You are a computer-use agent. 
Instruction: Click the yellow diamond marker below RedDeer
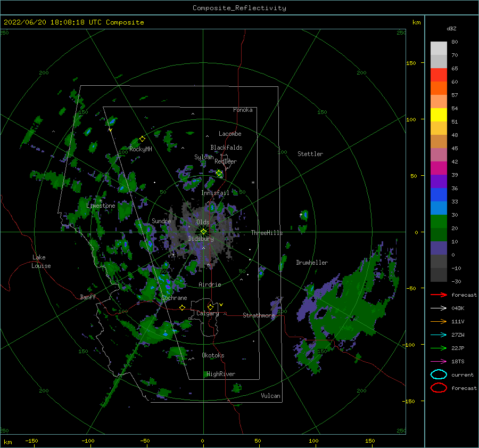(x=219, y=173)
